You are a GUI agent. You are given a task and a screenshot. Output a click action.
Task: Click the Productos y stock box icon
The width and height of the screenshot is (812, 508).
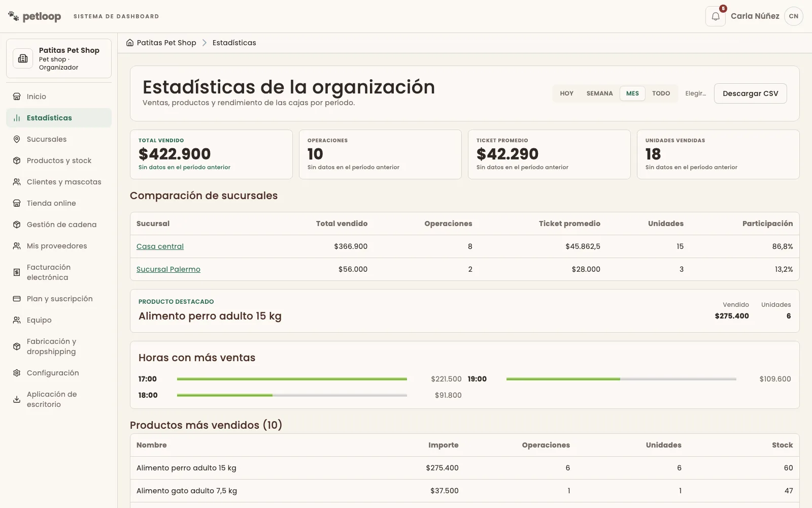click(x=17, y=161)
